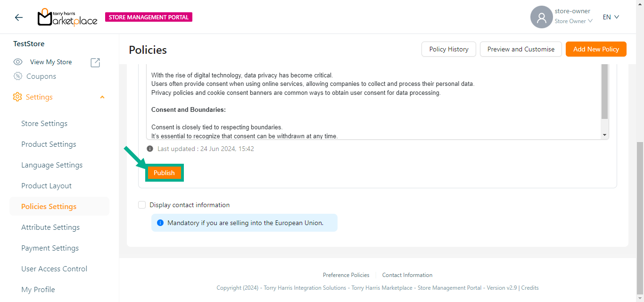
Task: Click the store-owner avatar icon
Action: coord(541,17)
